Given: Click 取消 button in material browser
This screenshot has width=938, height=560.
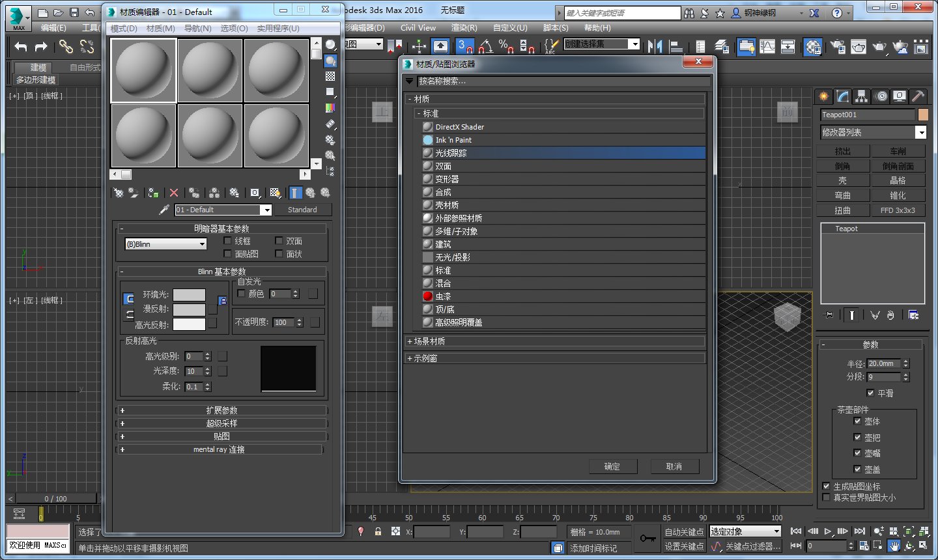Looking at the screenshot, I should tap(674, 467).
